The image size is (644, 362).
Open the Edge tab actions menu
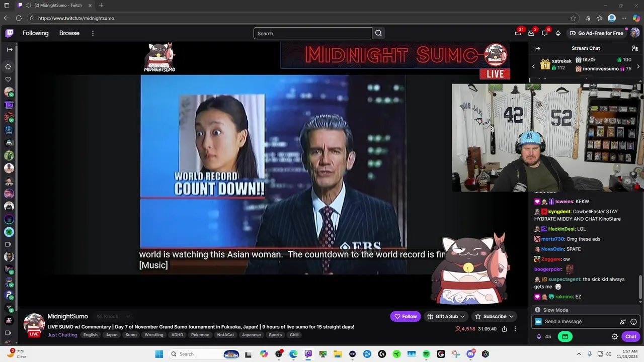(x=7, y=5)
